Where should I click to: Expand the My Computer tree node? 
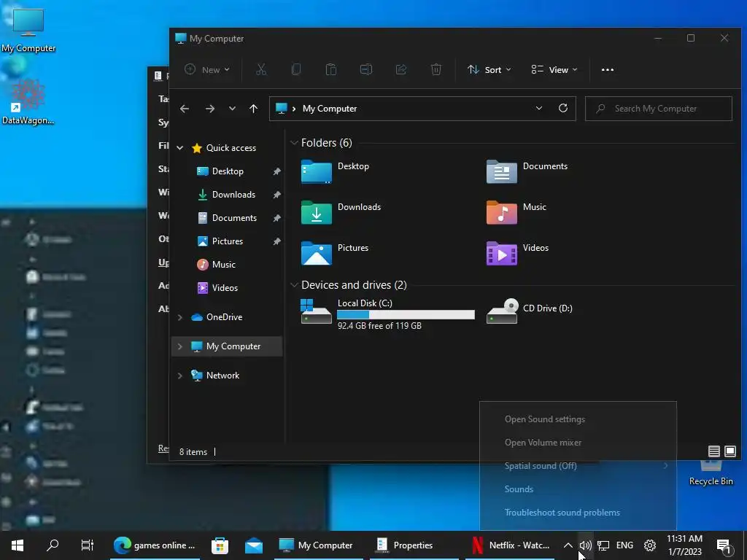coord(179,346)
